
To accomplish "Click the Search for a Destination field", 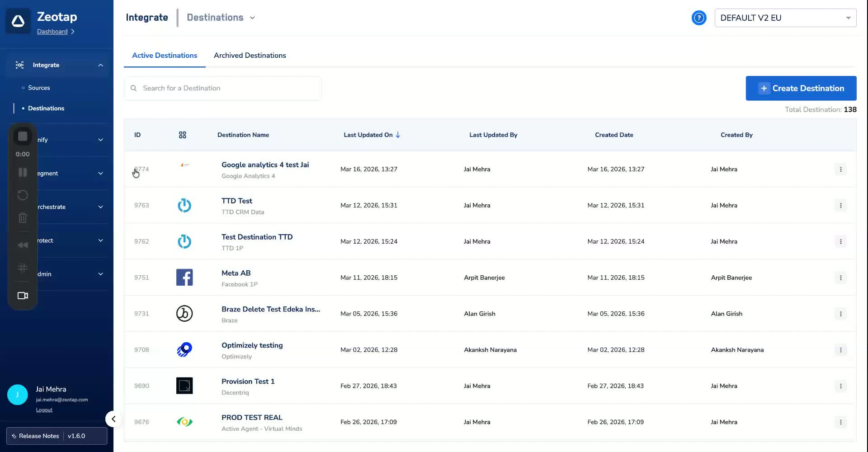I will (x=223, y=88).
